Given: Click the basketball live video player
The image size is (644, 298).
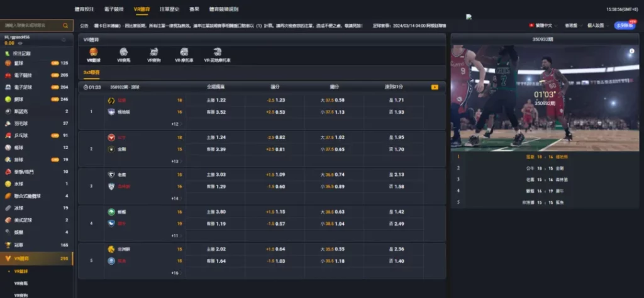Looking at the screenshot, I should [545, 97].
